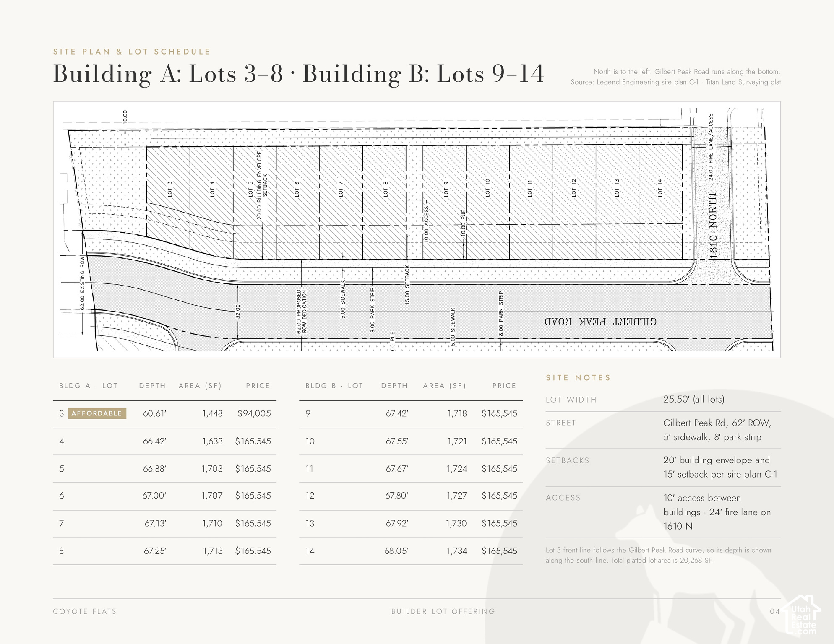Viewport: 834px width, 644px height.
Task: Click the GILBERT PEAK ROAD label on plan
Action: click(600, 322)
